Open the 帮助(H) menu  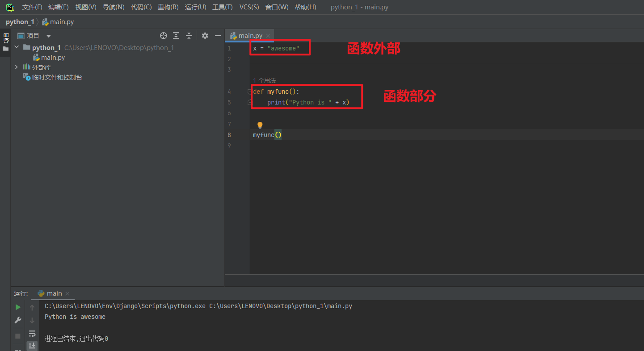(305, 7)
